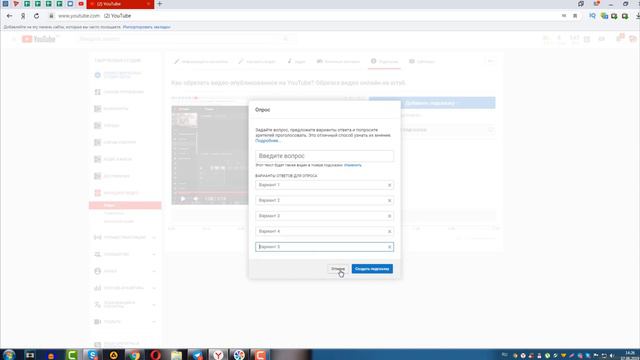Open Telegram from the taskbar
The height and width of the screenshot is (360, 640).
(198, 355)
